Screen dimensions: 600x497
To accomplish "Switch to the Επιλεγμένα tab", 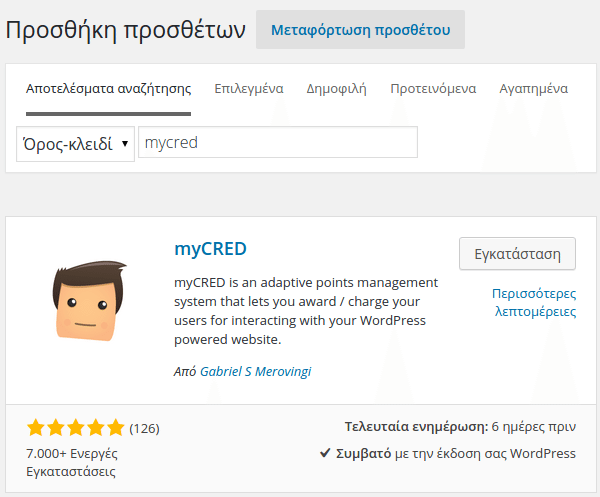I will 249,89.
